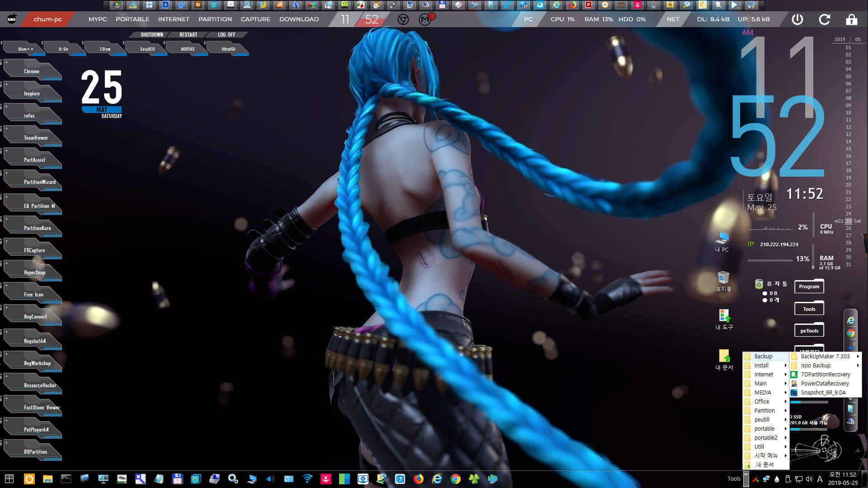
Task: Expand the install submenu
Action: tap(766, 366)
